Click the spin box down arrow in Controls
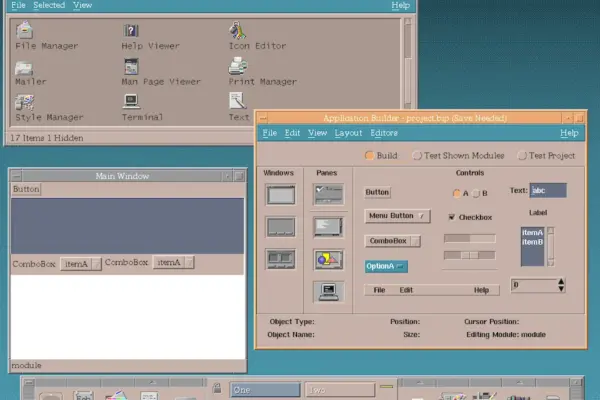Screen dimensions: 600x400 [561, 289]
